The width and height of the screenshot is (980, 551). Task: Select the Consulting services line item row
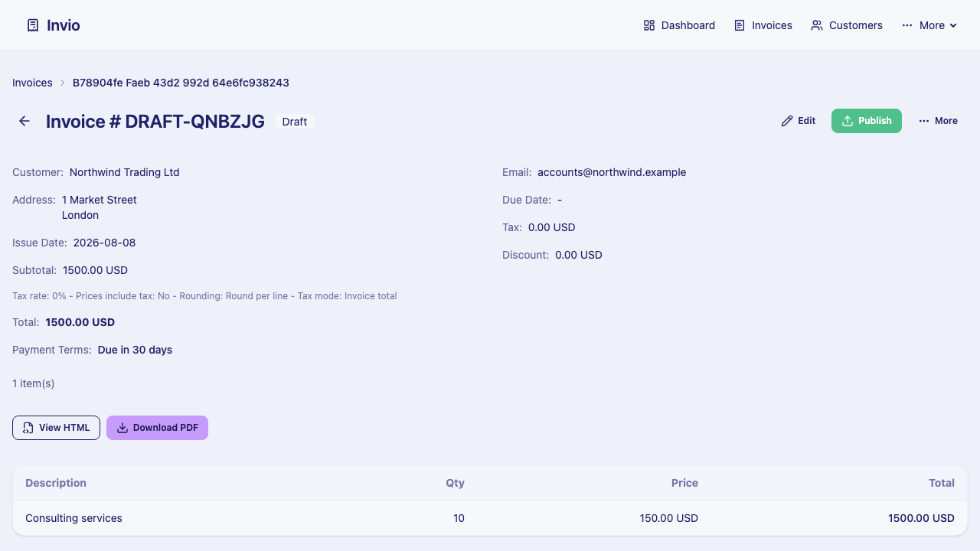point(490,518)
